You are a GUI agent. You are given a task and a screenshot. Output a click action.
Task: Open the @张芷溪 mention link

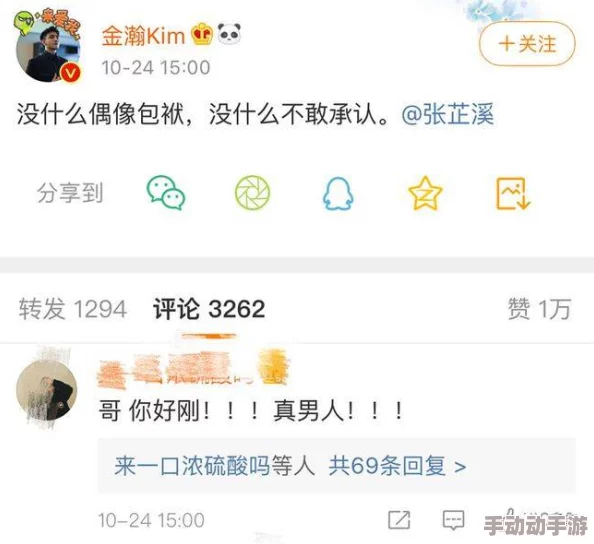coord(448,114)
